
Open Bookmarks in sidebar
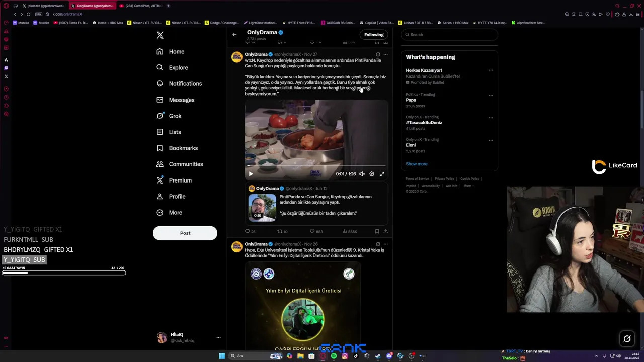pos(177,148)
